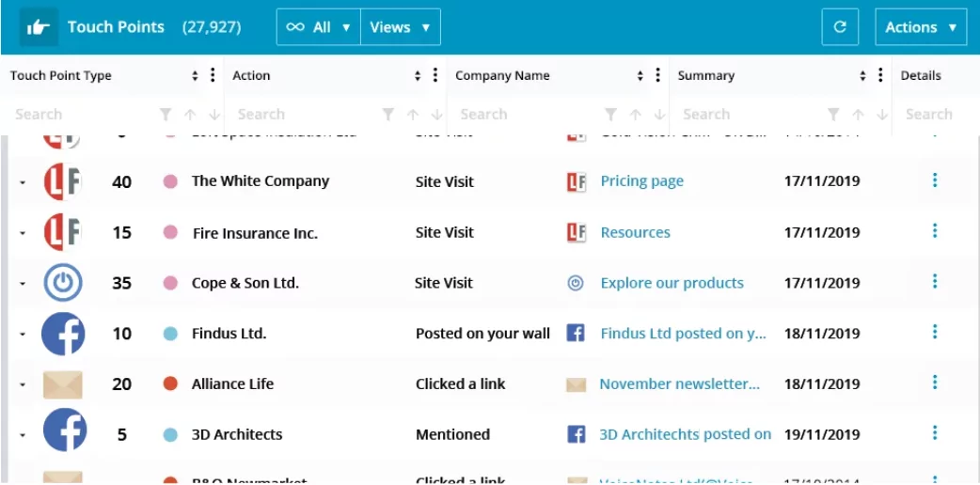Click filter icon in Company Name column
Image resolution: width=980 pixels, height=485 pixels.
pos(610,115)
